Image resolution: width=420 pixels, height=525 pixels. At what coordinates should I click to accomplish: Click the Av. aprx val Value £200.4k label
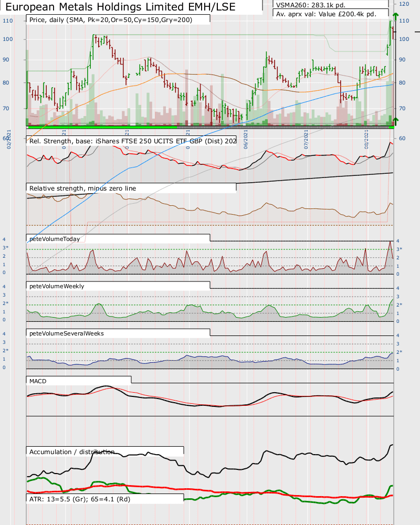331,14
